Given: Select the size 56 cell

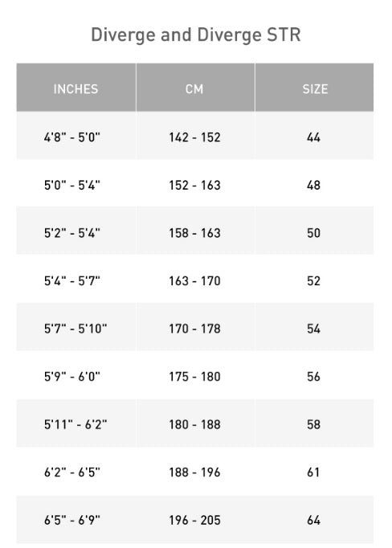Looking at the screenshot, I should [x=314, y=375].
